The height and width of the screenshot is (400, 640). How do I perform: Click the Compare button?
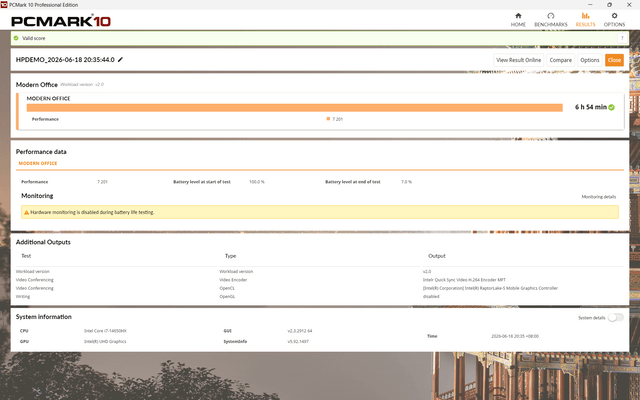(x=560, y=60)
